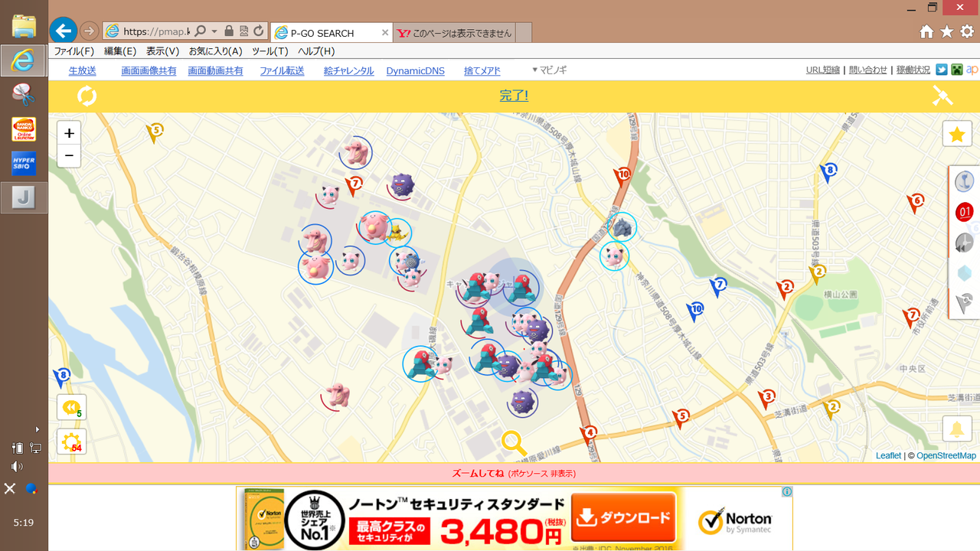This screenshot has height=551, width=980.
Task: Click the yellow magnifier search icon on map
Action: pos(514,443)
